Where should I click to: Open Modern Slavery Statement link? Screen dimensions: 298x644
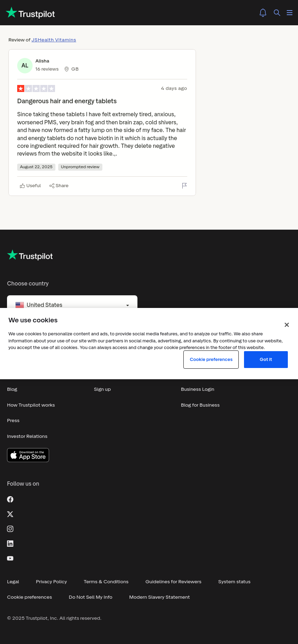[x=160, y=597]
